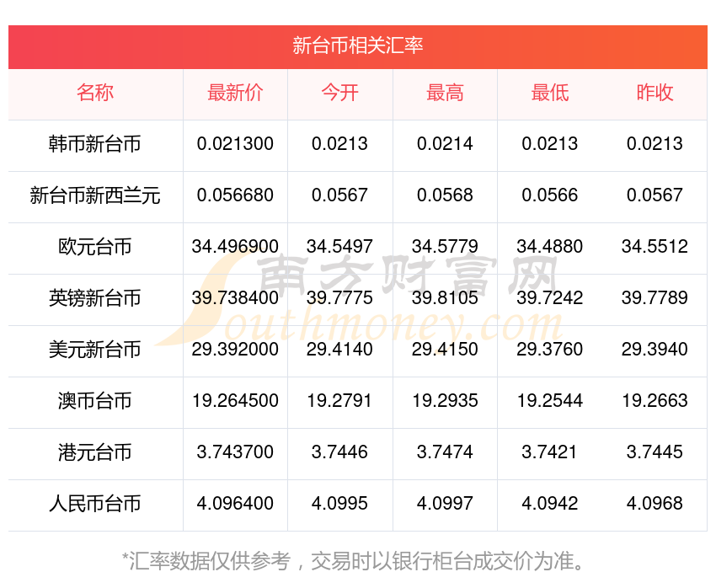Viewport: 716px width, 588px height.
Task: Select latest price 39.738400
Action: [x=235, y=298]
